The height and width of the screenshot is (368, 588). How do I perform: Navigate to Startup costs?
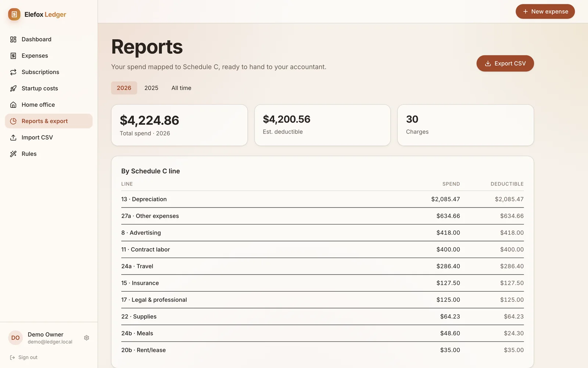49,88
